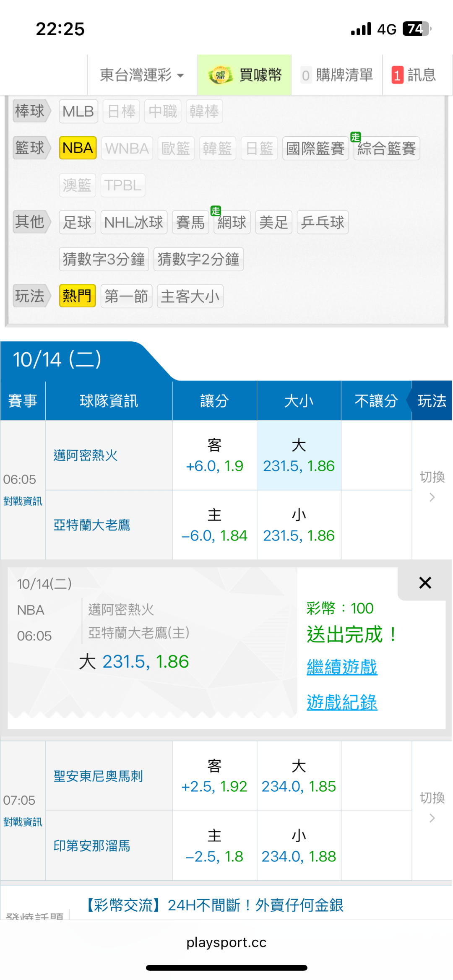Pick 客 +2.5, 1.92 spread for Spurs
Screen dimensions: 453x980
(x=215, y=776)
